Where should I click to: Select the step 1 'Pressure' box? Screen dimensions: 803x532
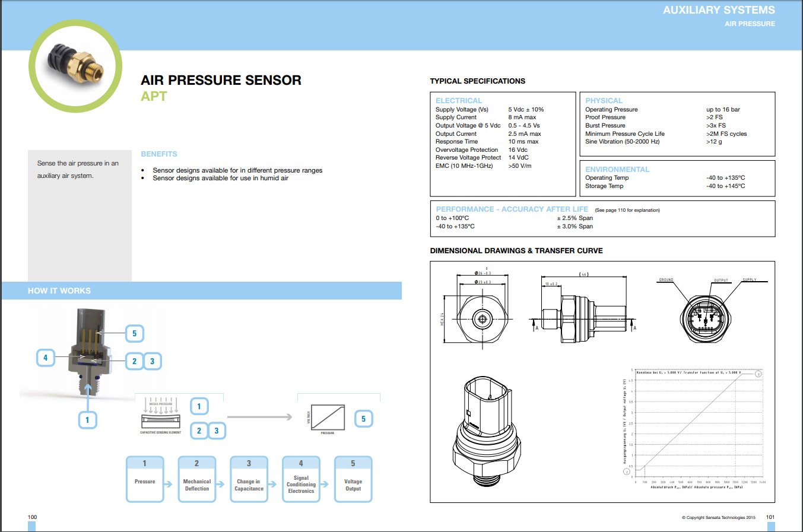[145, 479]
